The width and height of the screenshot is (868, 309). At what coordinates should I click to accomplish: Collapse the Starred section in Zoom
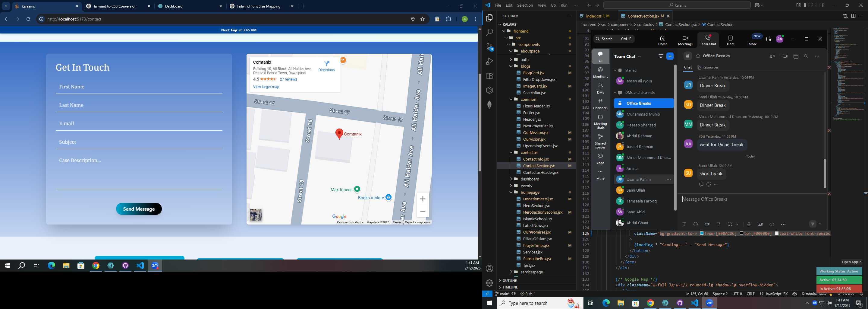615,70
